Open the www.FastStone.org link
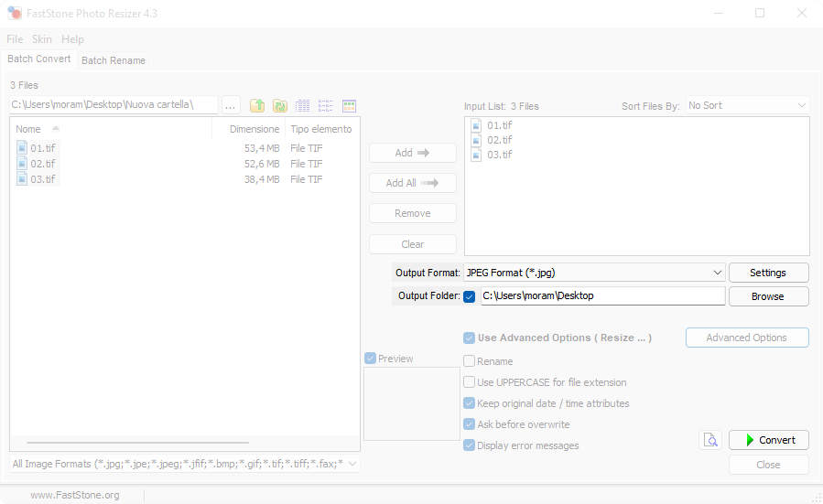The width and height of the screenshot is (823, 504). [x=75, y=495]
